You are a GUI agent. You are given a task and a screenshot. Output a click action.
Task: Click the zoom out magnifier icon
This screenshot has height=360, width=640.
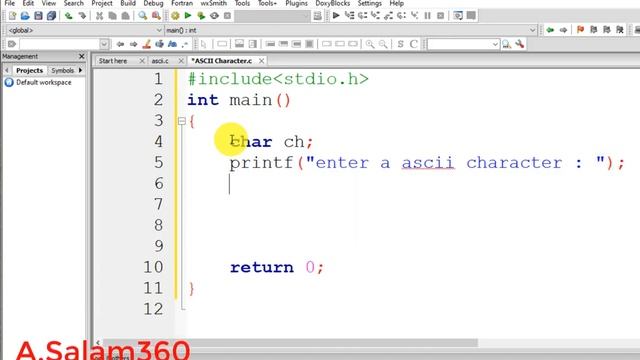383,44
